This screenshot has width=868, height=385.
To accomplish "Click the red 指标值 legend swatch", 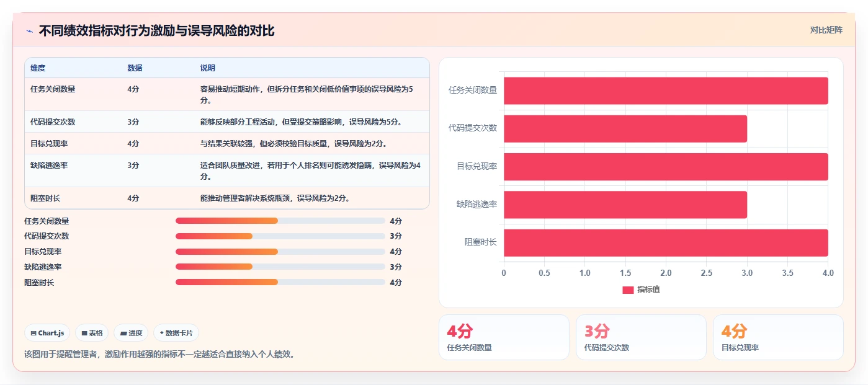I will tap(628, 290).
